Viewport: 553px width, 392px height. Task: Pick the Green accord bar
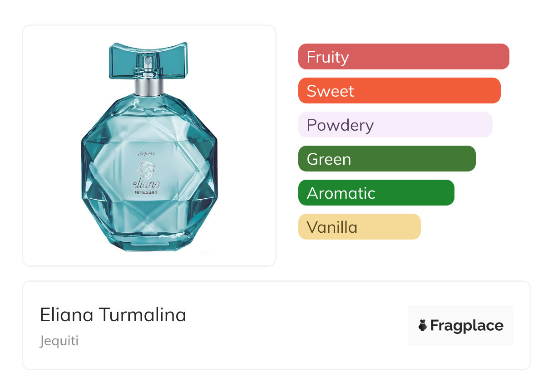387,159
